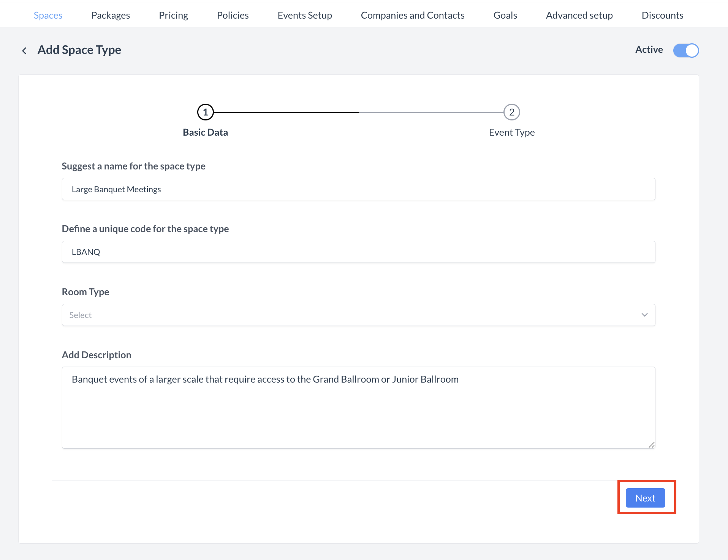Click step 1 Basic Data circle
The width and height of the screenshot is (728, 560).
[206, 112]
